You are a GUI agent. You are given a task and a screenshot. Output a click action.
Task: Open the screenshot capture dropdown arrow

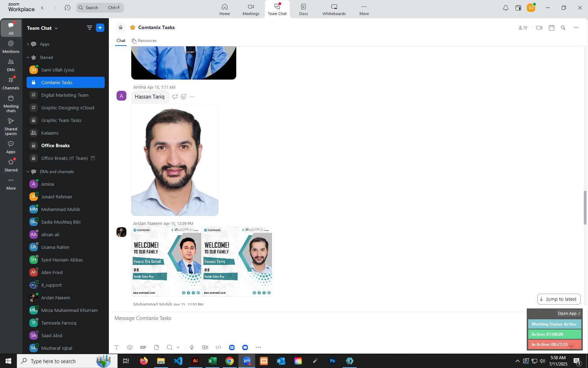point(178,347)
